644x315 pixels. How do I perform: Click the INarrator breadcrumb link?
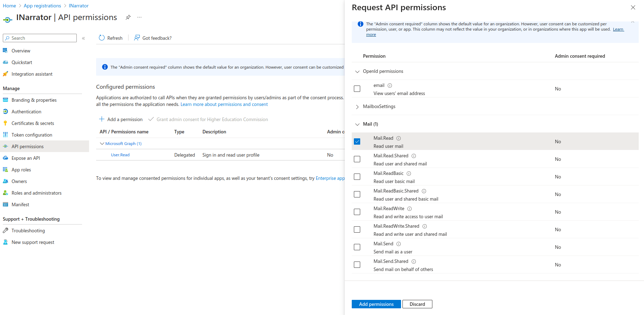(79, 6)
